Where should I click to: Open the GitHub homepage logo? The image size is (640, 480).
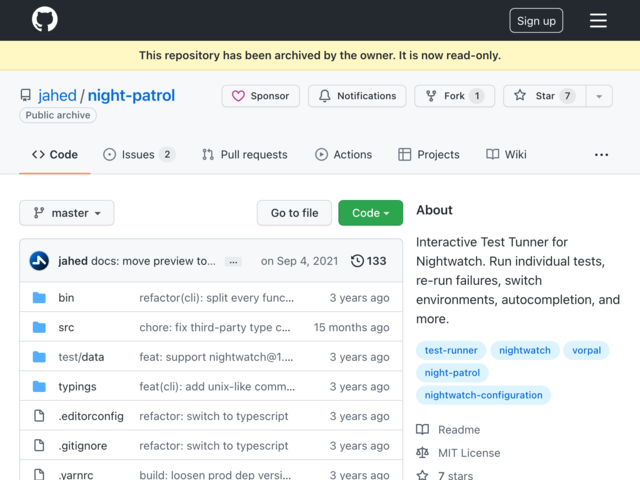click(45, 19)
